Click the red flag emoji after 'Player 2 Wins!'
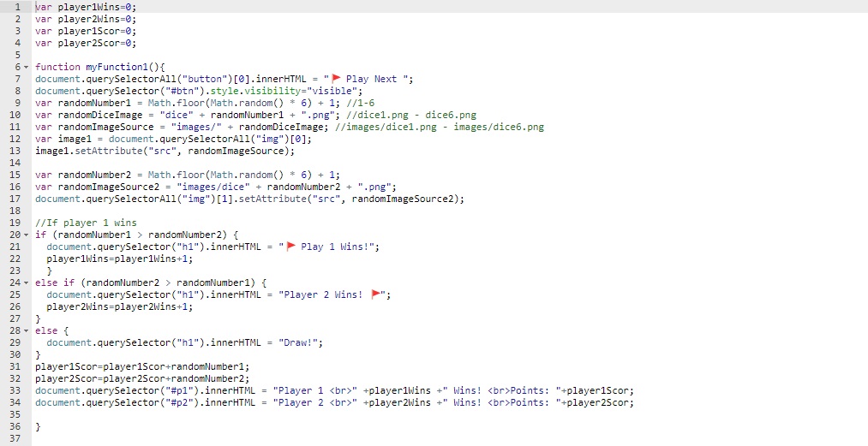Viewport: 868px width, 446px height. tap(376, 294)
